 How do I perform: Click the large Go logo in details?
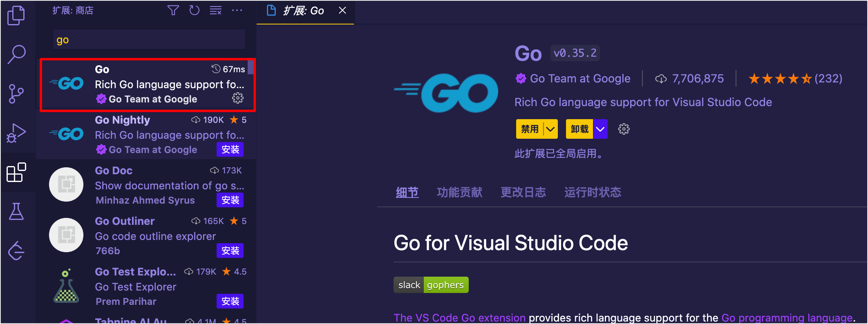pyautogui.click(x=446, y=93)
